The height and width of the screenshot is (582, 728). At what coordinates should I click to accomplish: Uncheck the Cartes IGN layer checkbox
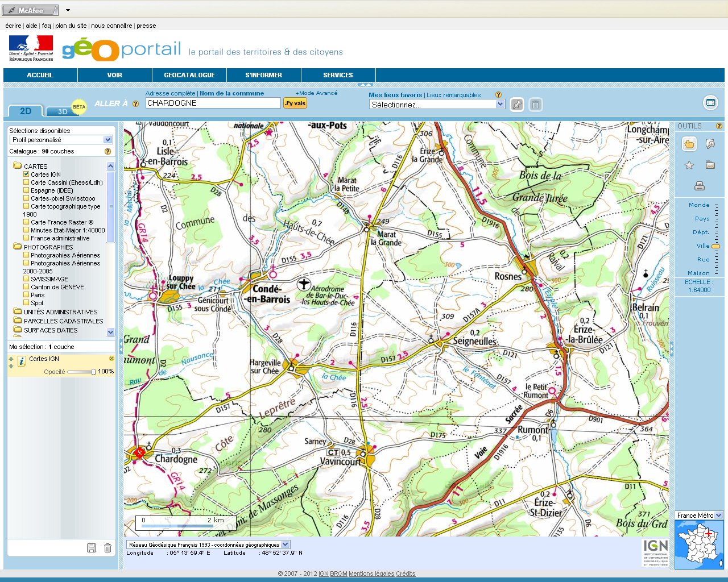[x=26, y=174]
